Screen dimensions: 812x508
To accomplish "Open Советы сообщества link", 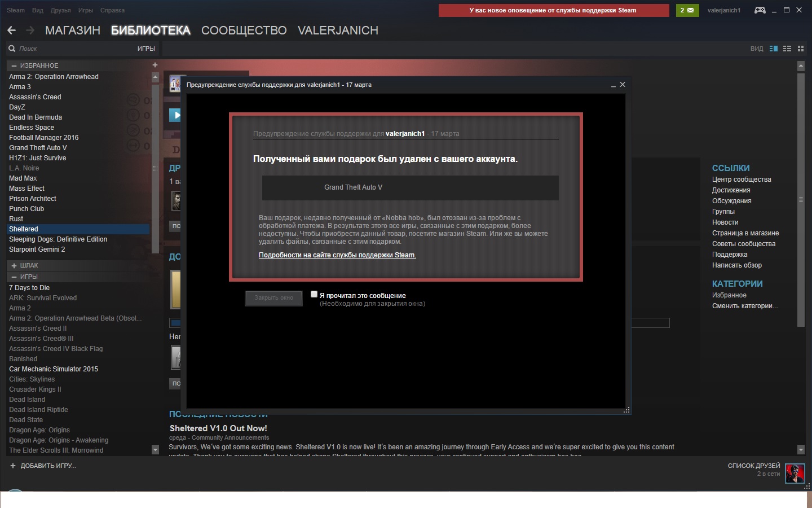I will (x=744, y=244).
